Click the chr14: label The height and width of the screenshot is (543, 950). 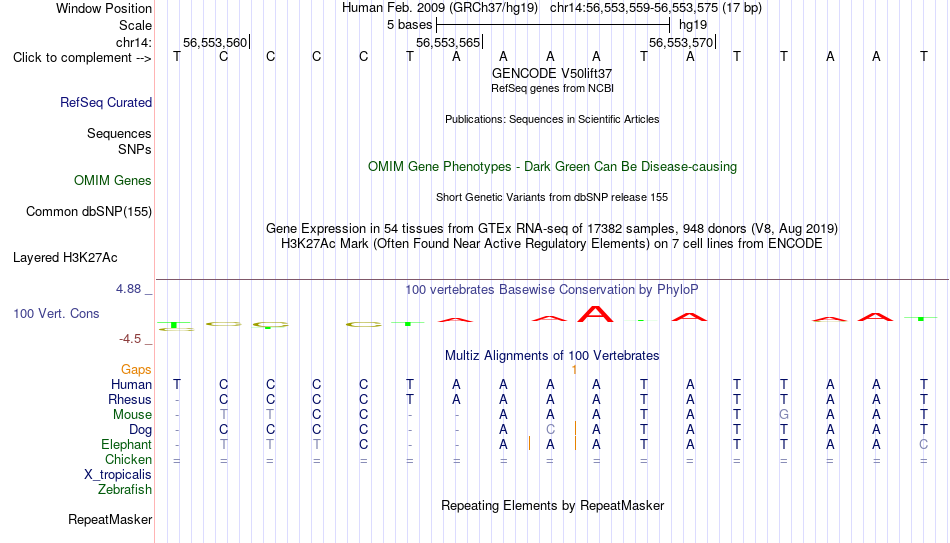(x=133, y=42)
